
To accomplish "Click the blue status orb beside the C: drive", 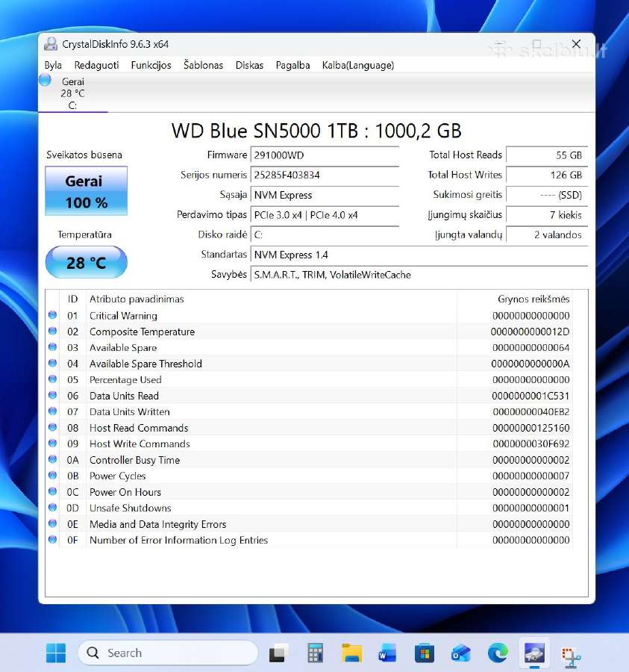I will 45,80.
